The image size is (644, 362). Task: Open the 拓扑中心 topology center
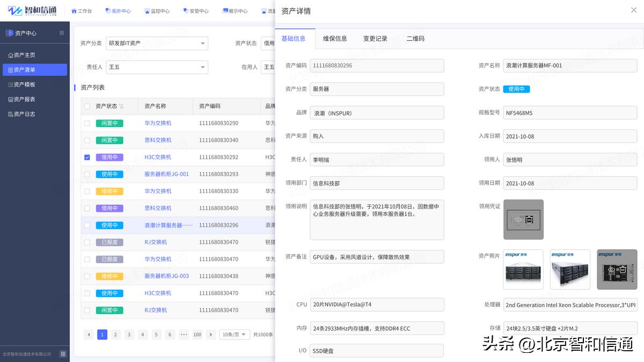pos(119,10)
